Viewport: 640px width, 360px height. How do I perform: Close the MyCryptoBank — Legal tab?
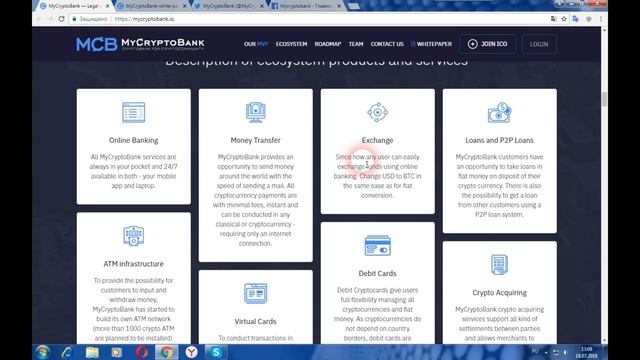click(x=107, y=6)
